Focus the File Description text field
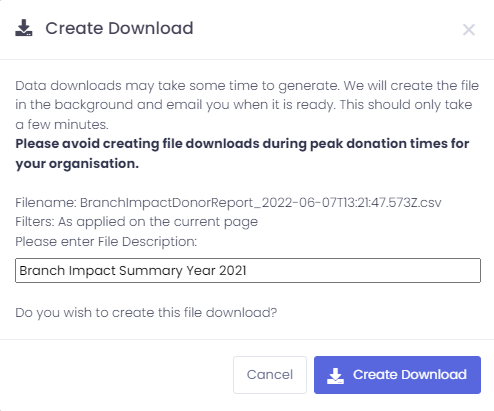 point(248,270)
